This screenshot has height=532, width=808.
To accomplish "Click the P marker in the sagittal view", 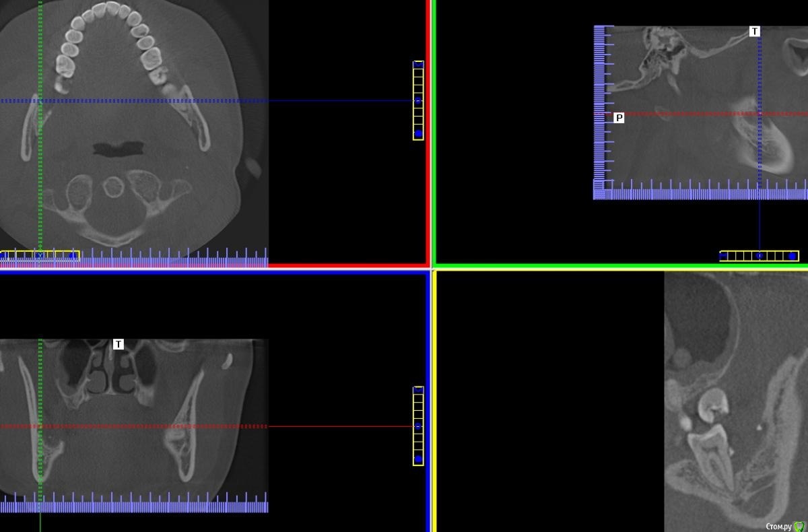I will tap(619, 118).
